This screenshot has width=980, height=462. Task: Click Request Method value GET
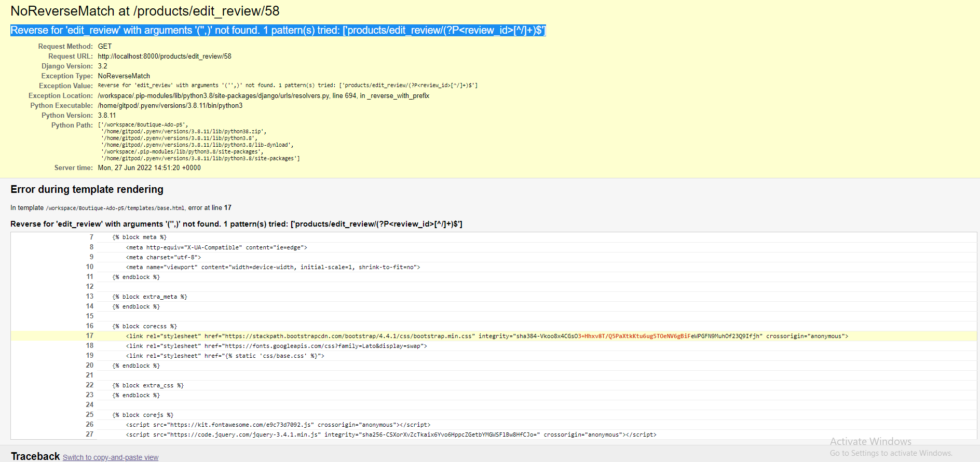tap(105, 46)
